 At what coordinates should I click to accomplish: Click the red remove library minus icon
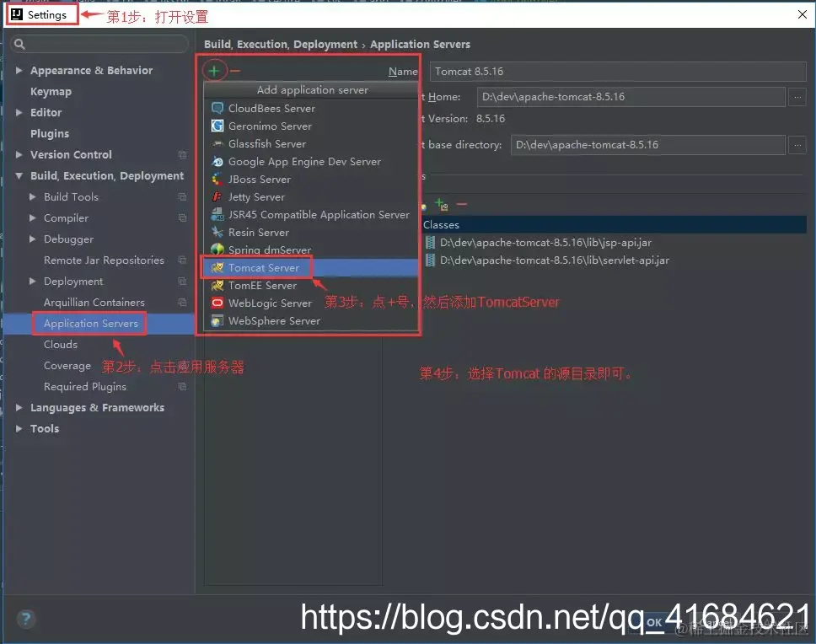(x=462, y=205)
